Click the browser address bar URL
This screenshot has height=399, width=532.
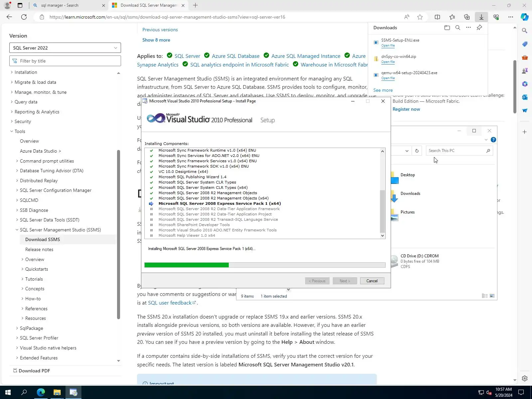click(x=167, y=17)
